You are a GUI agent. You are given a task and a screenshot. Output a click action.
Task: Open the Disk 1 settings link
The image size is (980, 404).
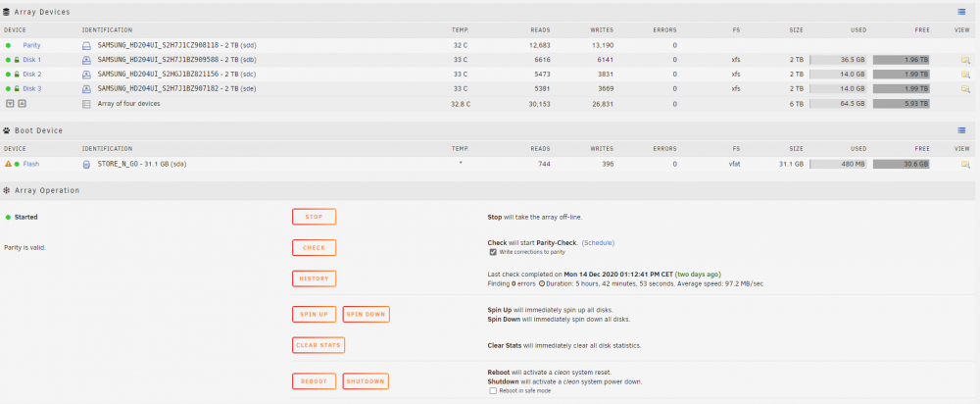(32, 60)
